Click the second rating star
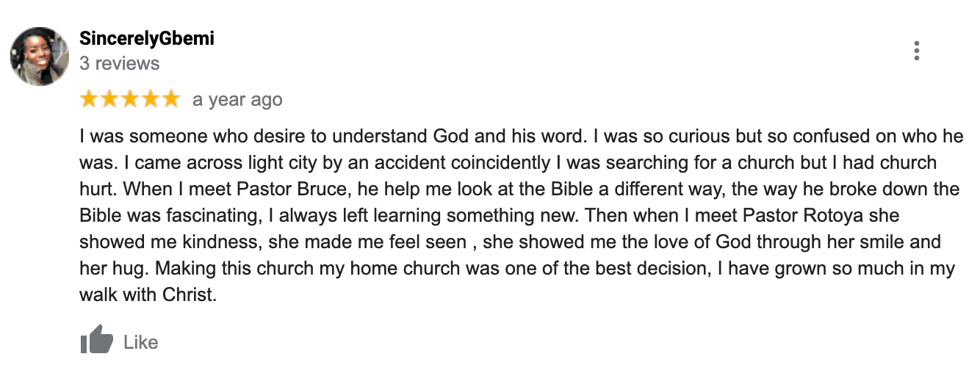 109,98
